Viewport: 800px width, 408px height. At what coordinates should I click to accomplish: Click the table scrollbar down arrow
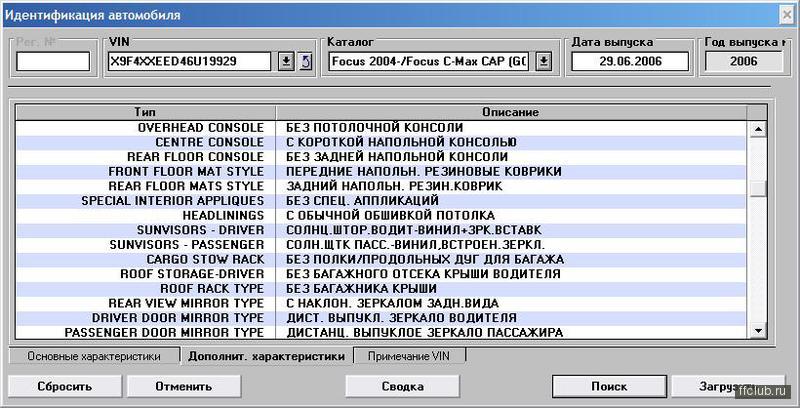tap(758, 331)
